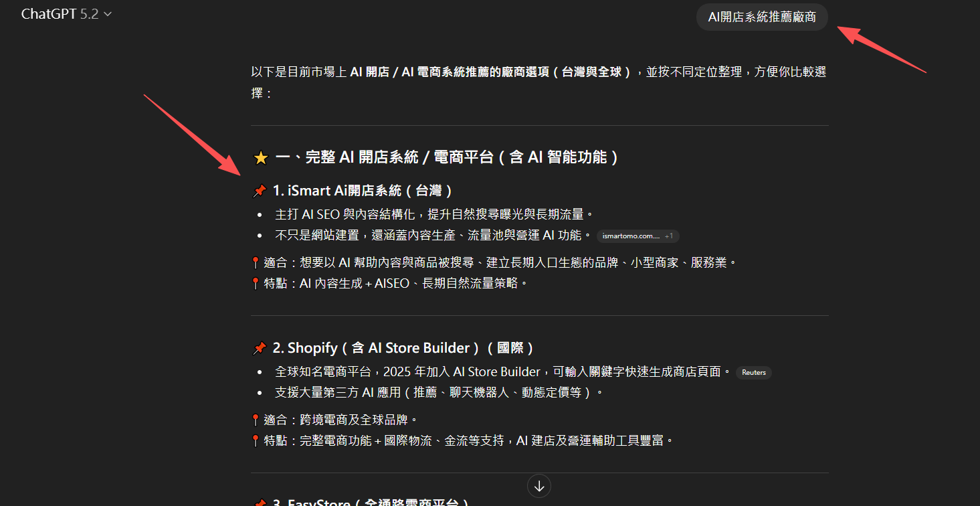Click the bullet text 支援大量第三方 AI 應用
Viewport: 980px width, 506px height.
(439, 392)
